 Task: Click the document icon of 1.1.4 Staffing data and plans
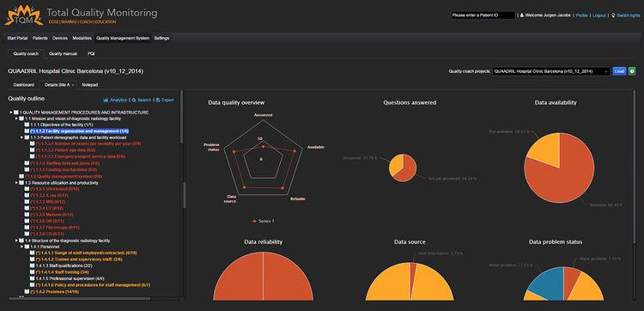coord(27,163)
